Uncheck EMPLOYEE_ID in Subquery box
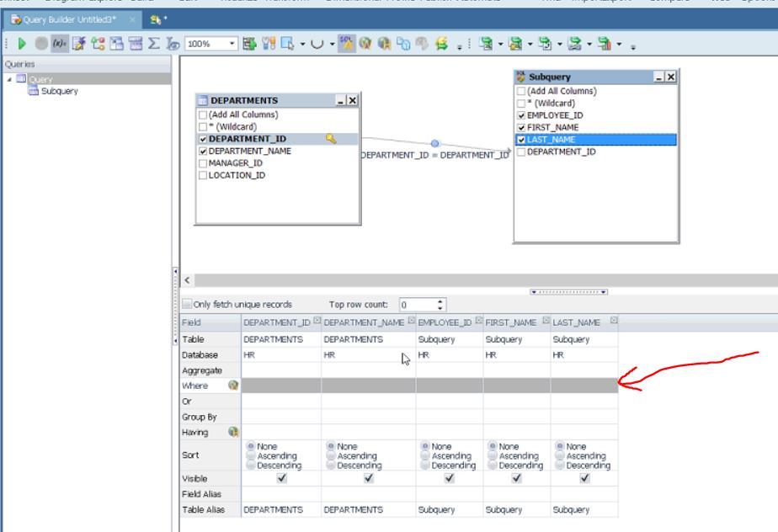 point(521,115)
